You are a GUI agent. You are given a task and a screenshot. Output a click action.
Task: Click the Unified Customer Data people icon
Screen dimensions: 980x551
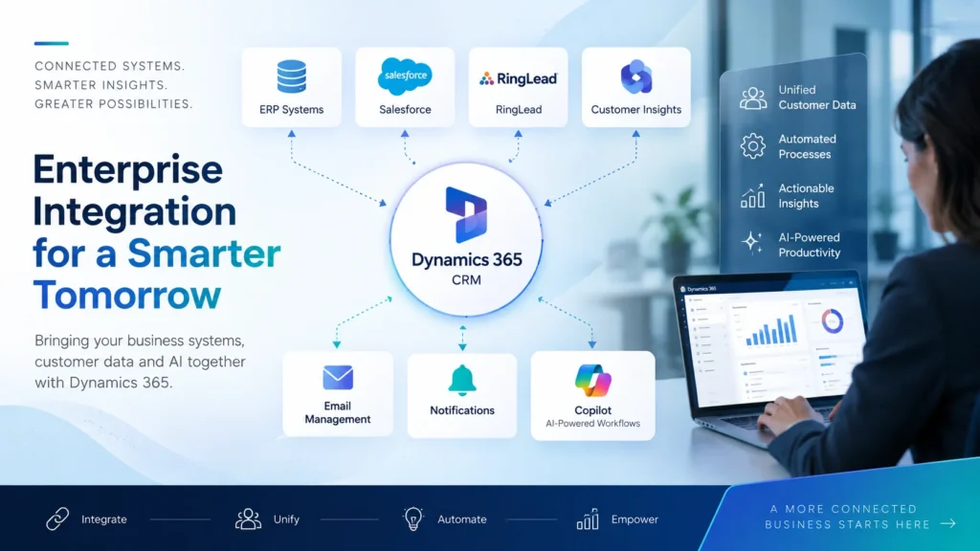pyautogui.click(x=753, y=99)
